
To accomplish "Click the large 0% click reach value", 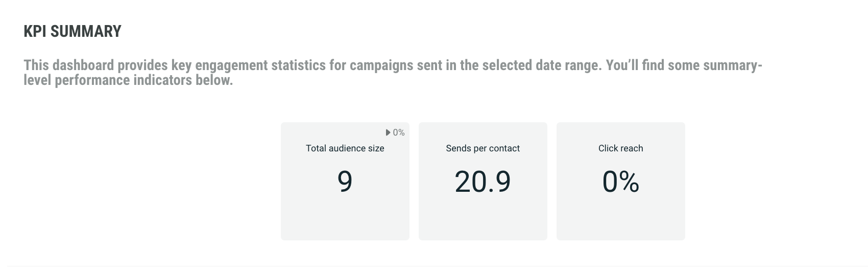I will [x=620, y=181].
